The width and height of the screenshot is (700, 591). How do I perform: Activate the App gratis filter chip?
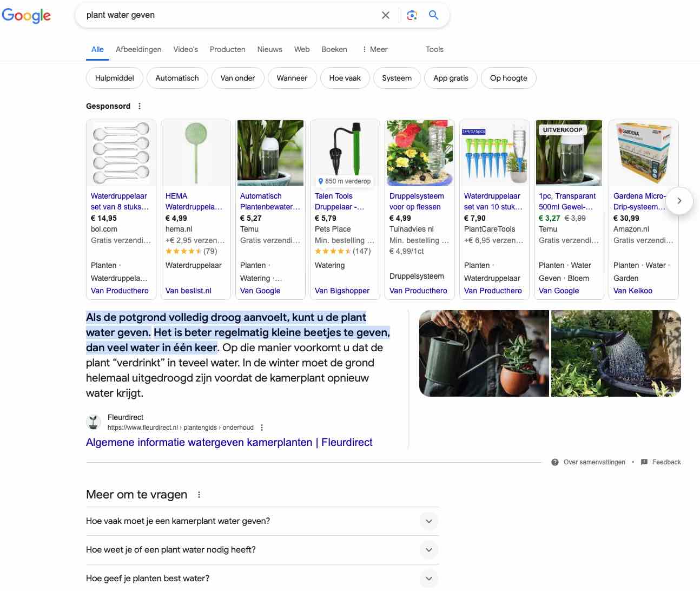(x=451, y=78)
